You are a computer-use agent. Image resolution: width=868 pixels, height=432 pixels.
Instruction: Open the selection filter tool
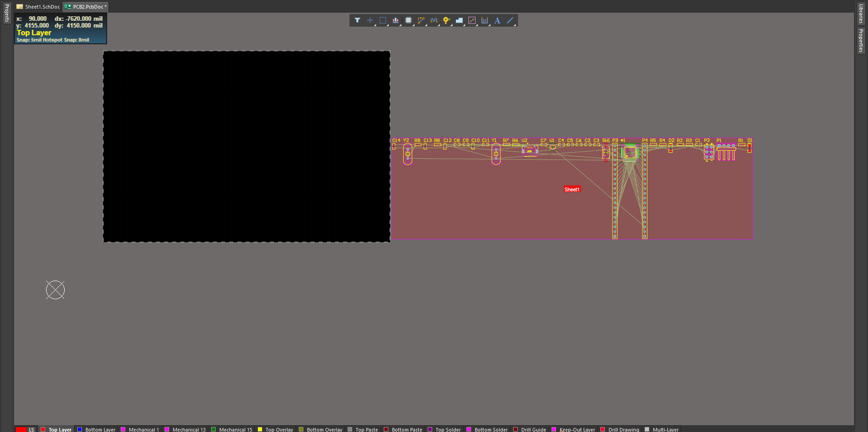pos(357,20)
